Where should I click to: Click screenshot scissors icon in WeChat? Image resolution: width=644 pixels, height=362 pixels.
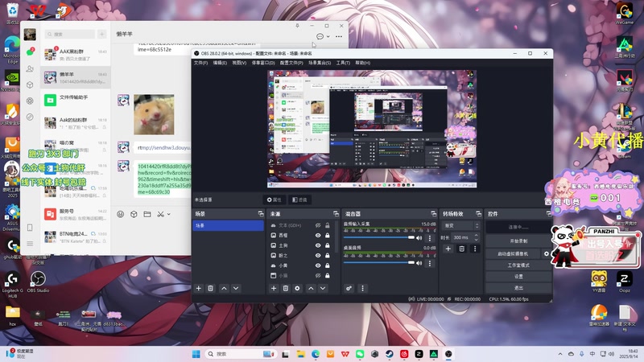click(160, 214)
